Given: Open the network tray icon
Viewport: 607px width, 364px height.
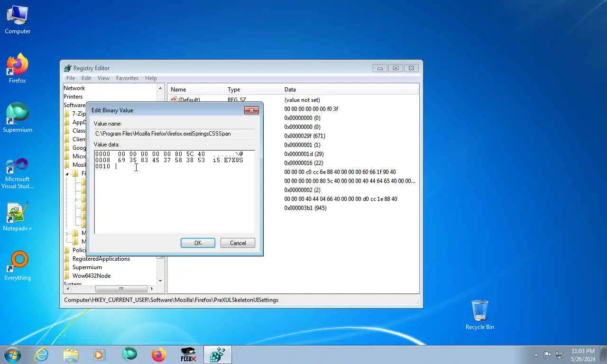Looking at the screenshot, I should pyautogui.click(x=559, y=355).
